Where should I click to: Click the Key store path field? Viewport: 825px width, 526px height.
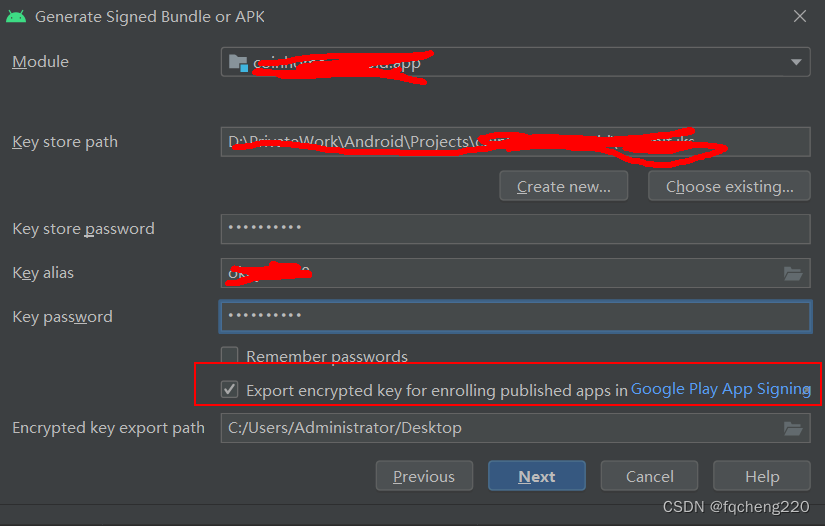[x=515, y=142]
